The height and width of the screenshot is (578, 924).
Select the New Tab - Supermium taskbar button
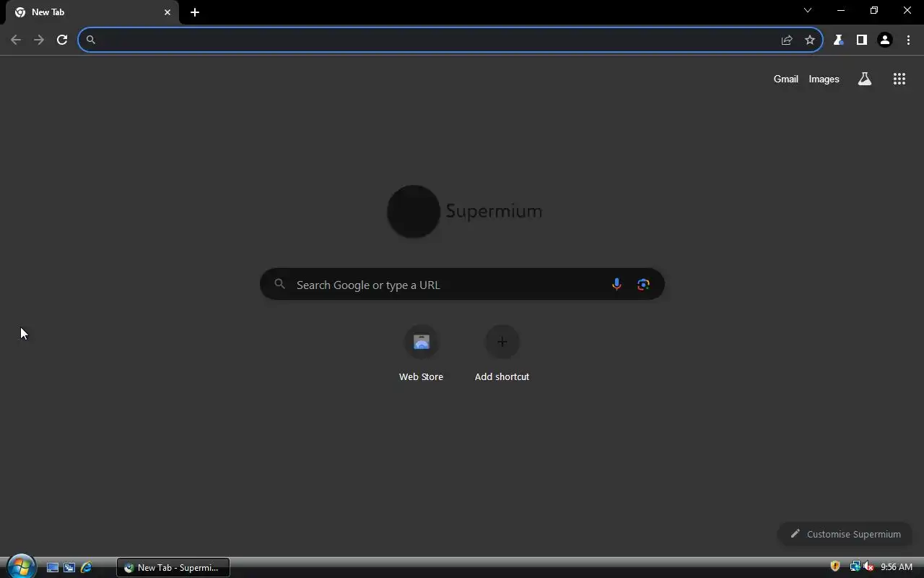173,568
